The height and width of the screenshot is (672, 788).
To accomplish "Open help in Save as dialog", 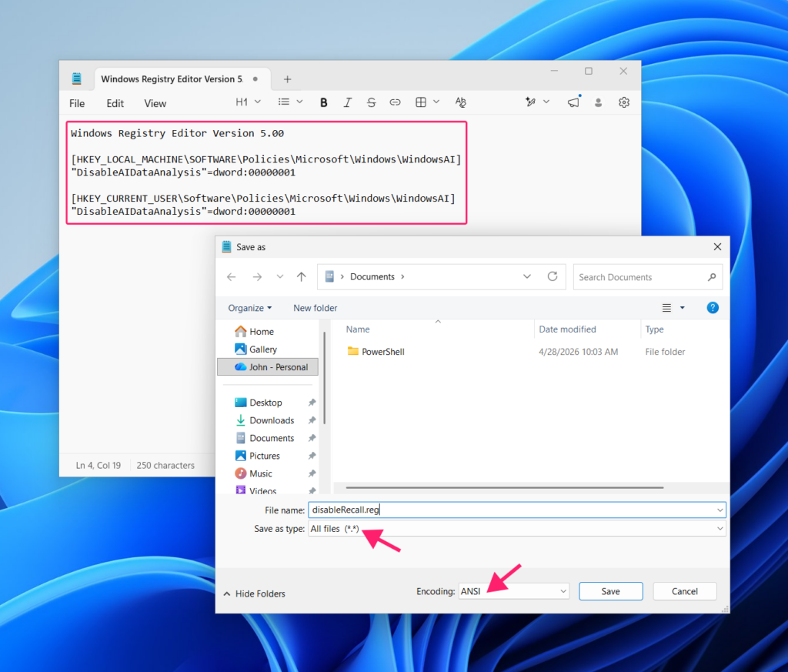I will (713, 308).
